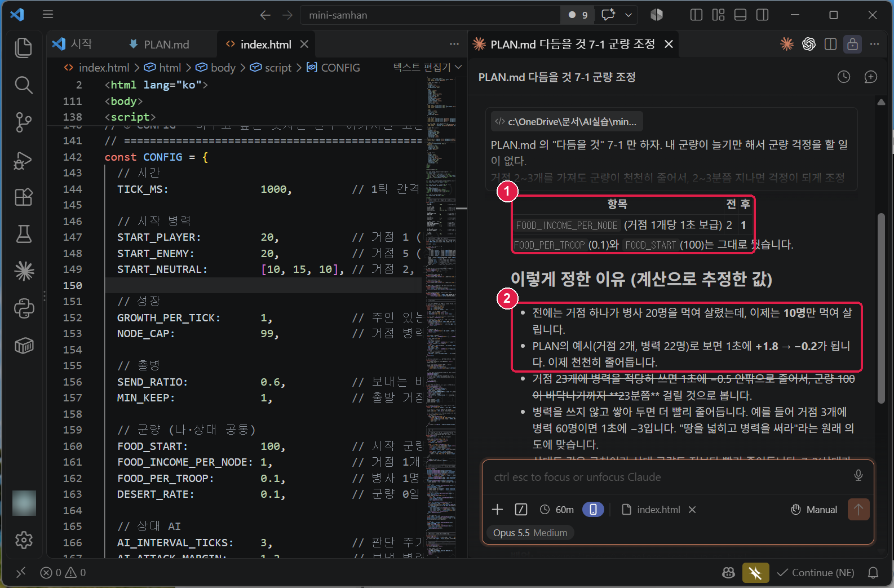
Task: Start a new chat with plus bubble icon
Action: 870,77
